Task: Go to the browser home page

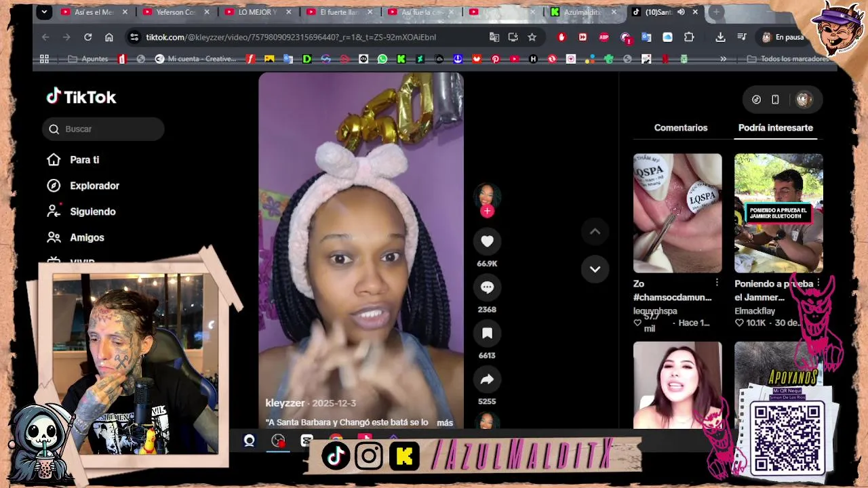Action: tap(108, 37)
